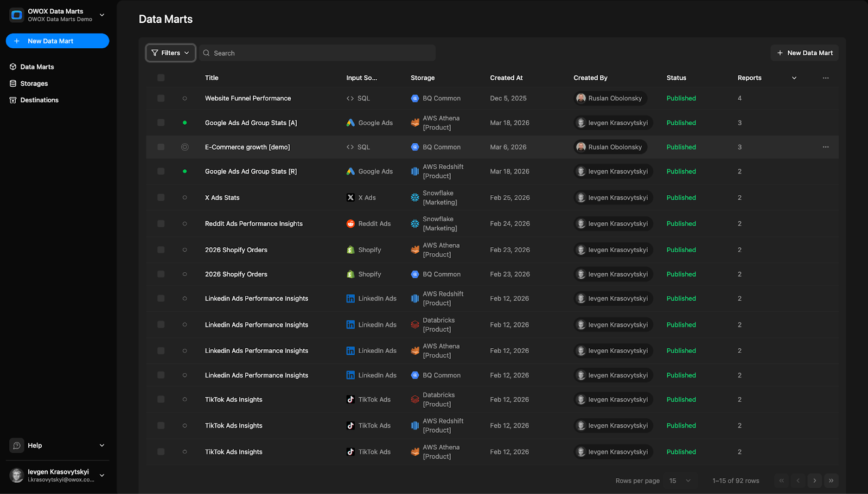Open the Filters dropdown
The width and height of the screenshot is (868, 494).
(x=170, y=53)
